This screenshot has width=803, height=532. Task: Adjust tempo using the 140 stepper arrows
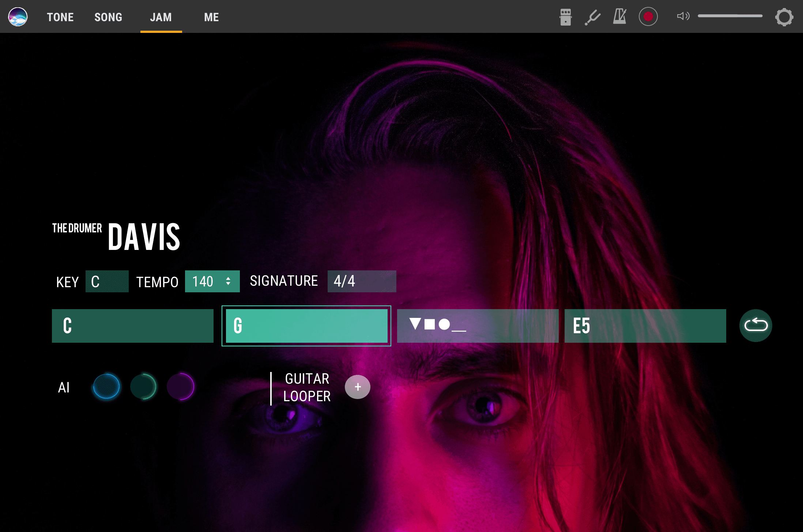coord(228,281)
